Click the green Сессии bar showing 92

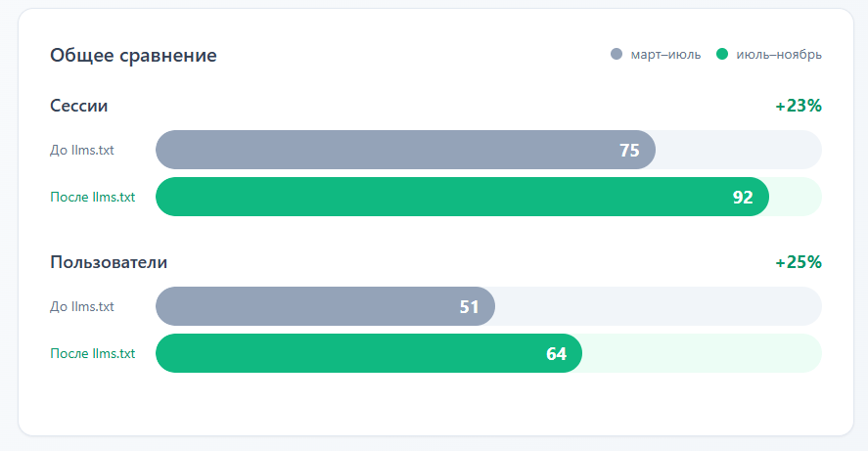point(440,197)
